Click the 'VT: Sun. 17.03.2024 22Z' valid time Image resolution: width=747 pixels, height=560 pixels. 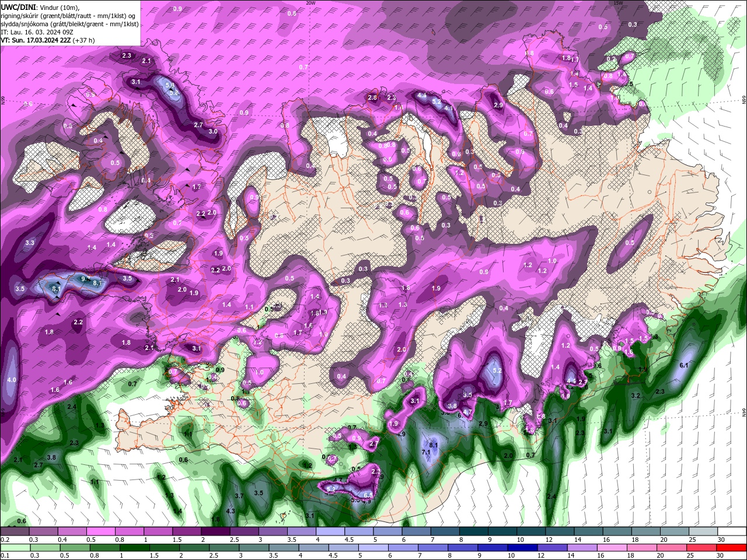tap(36, 40)
